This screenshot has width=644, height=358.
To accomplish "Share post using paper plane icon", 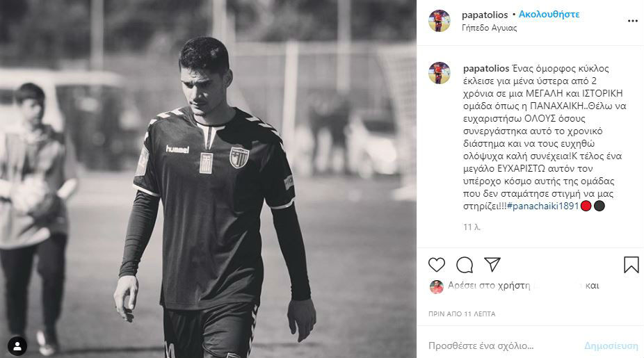I will [492, 264].
